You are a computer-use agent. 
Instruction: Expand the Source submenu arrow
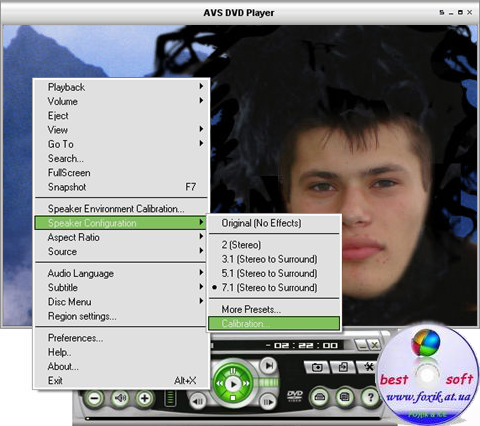click(x=201, y=251)
